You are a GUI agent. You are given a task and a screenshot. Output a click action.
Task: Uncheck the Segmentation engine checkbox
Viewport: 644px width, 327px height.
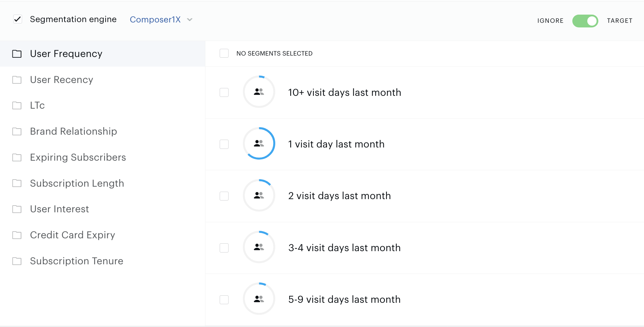click(x=17, y=19)
